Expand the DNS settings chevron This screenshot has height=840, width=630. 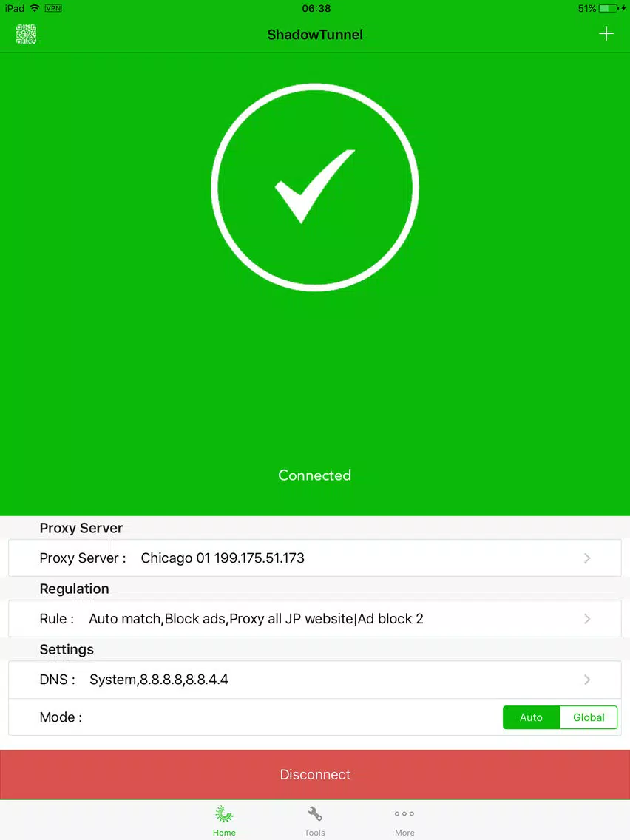click(x=587, y=680)
